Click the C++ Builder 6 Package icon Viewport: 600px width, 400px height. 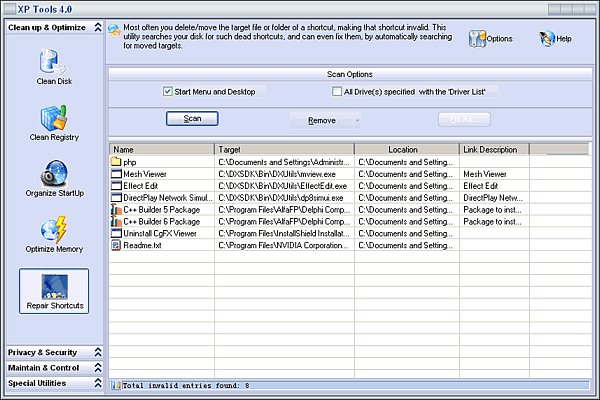[116, 221]
